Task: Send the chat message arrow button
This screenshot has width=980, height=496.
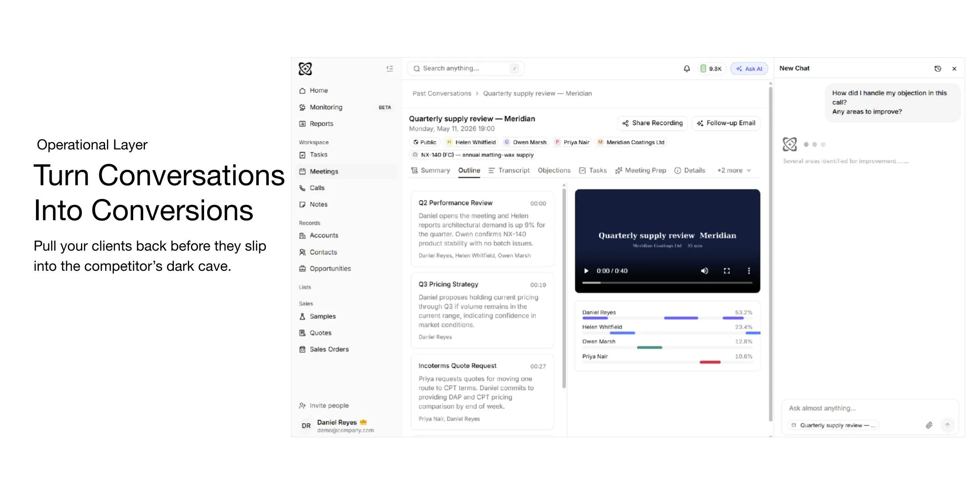Action: tap(947, 425)
